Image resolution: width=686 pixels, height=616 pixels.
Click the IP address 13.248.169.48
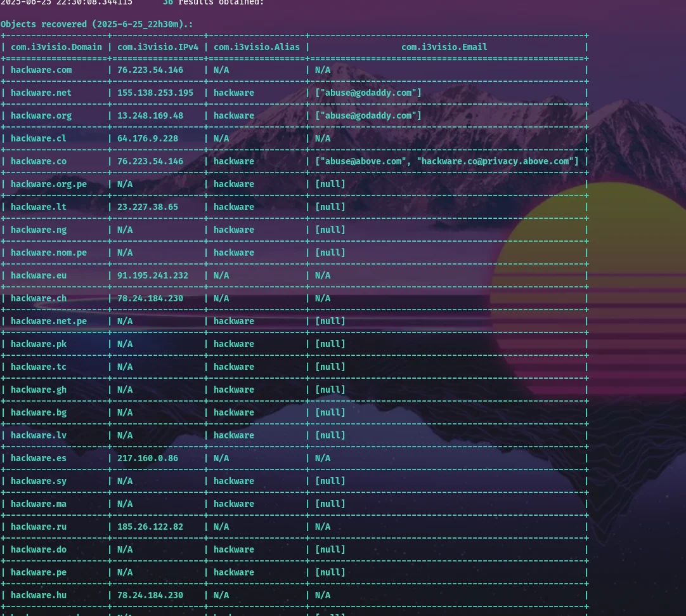tap(150, 115)
